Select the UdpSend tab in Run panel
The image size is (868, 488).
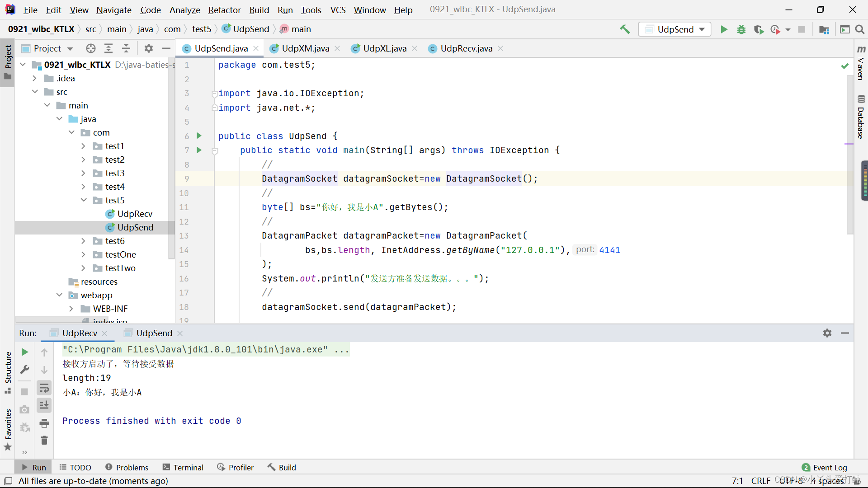(x=154, y=333)
